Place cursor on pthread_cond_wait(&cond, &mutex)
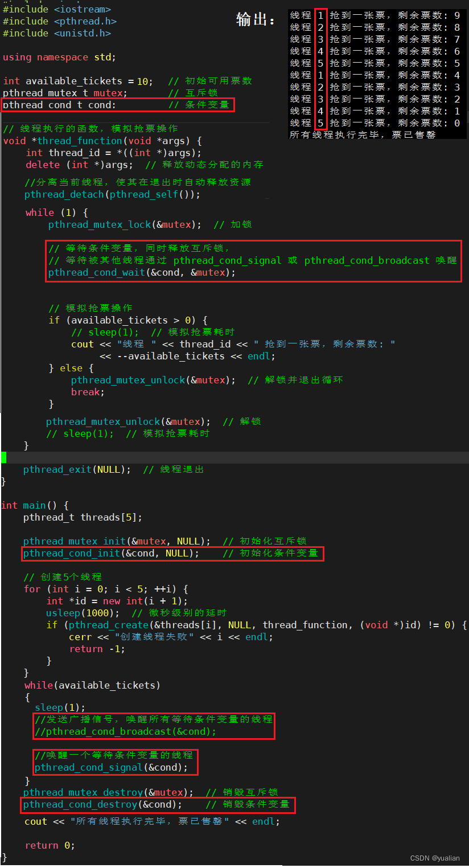This screenshot has width=469, height=868. pos(142,272)
